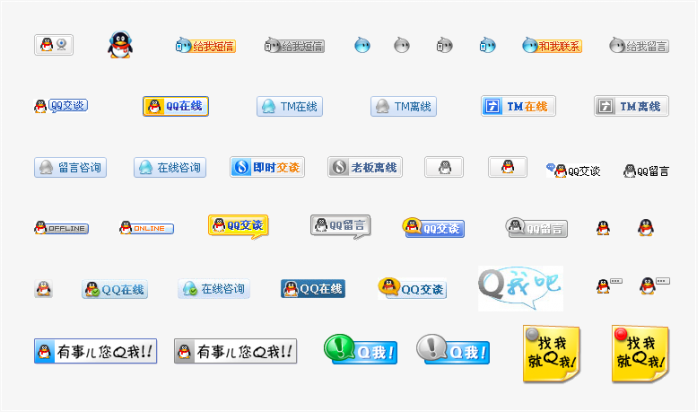Click the penguin with webcam button
The image size is (698, 412).
click(x=54, y=45)
